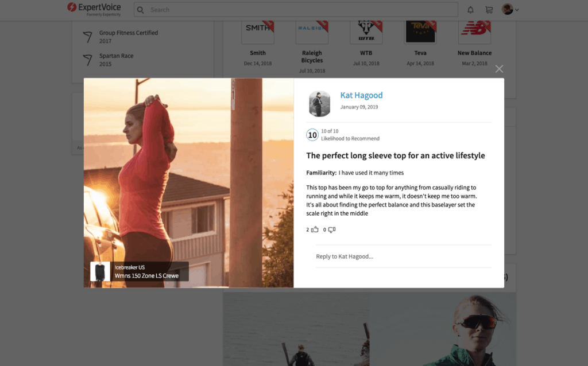The image size is (588, 366).
Task: Dislike the review with thumbs down
Action: (332, 229)
